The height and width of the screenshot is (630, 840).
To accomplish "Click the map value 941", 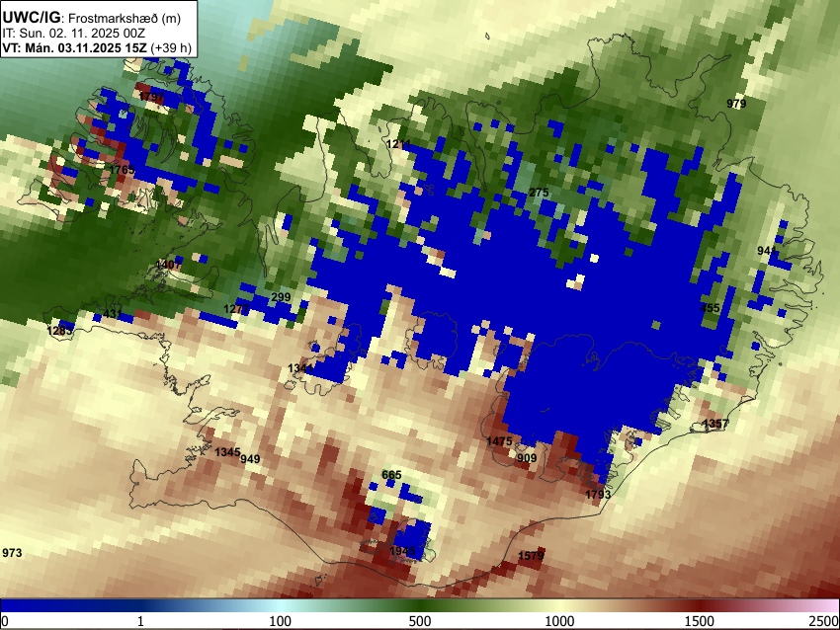I will [x=767, y=251].
